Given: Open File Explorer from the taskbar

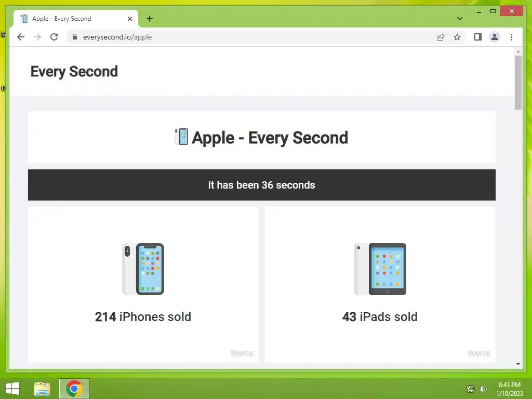Looking at the screenshot, I should (x=42, y=389).
